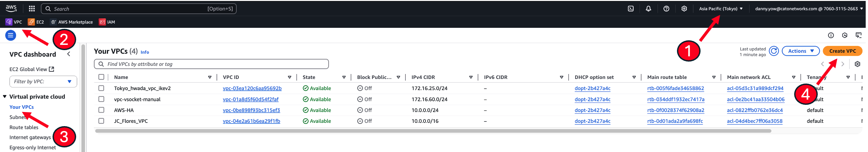Go to Route tables in sidebar
This screenshot has width=868, height=152.
(24, 127)
